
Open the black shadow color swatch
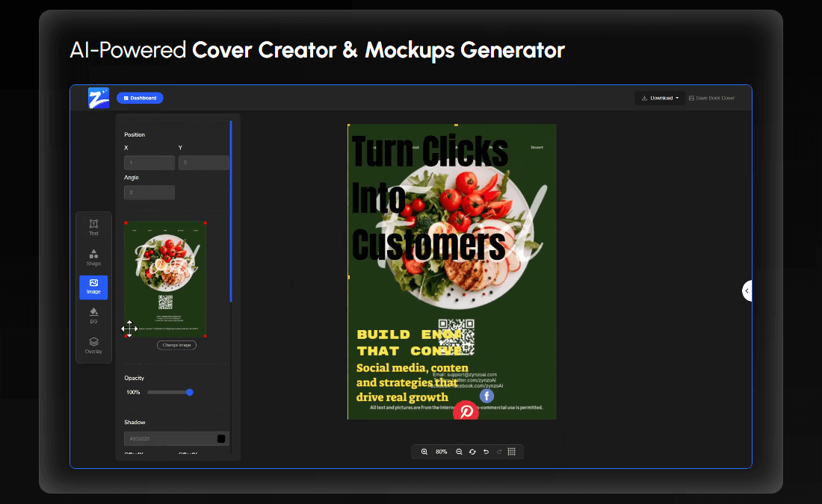(221, 438)
